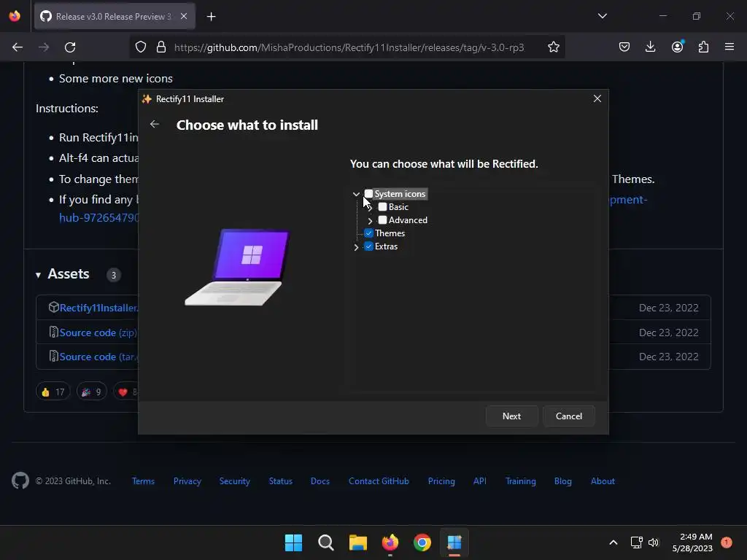The image size is (747, 560).
Task: Switch to Firefox on the taskbar
Action: (x=390, y=542)
